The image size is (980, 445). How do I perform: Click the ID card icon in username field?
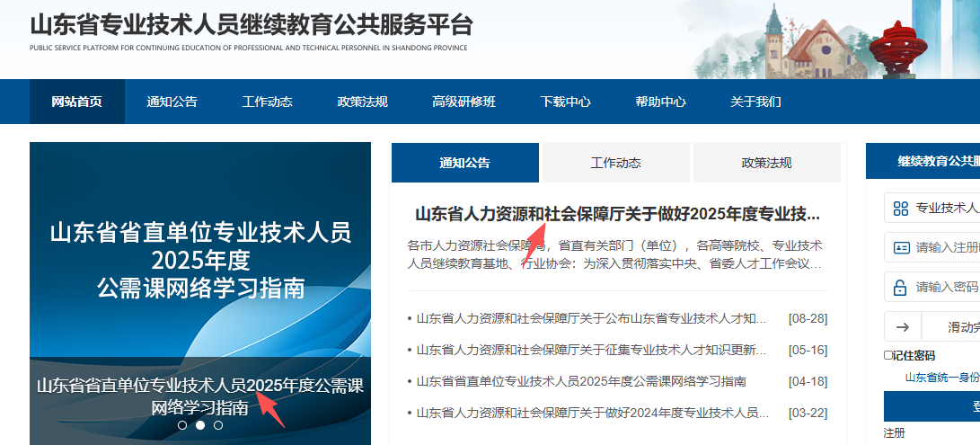[900, 247]
